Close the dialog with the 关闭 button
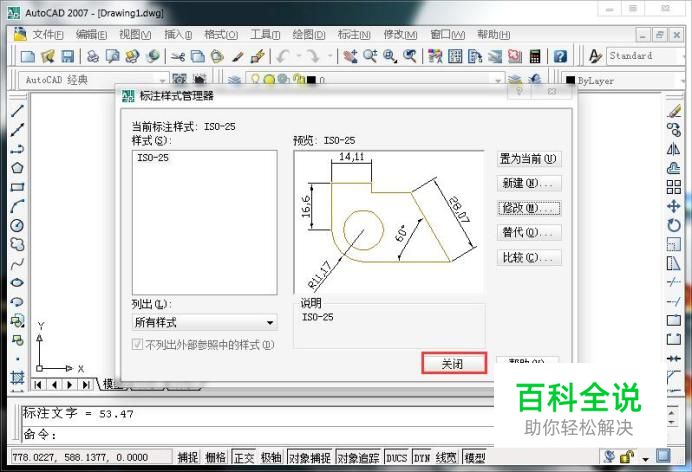Image resolution: width=692 pixels, height=472 pixels. tap(454, 363)
